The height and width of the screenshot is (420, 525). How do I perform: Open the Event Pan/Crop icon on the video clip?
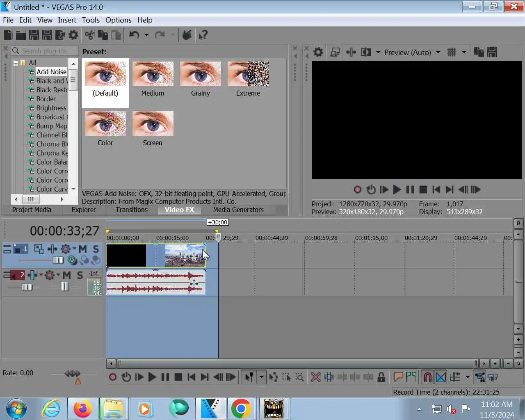point(183,257)
